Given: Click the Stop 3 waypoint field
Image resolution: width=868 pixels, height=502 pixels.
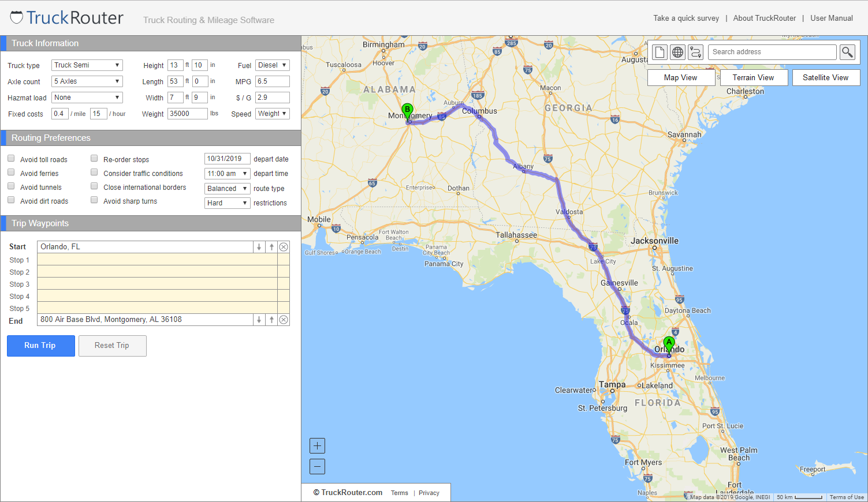Looking at the screenshot, I should 157,284.
